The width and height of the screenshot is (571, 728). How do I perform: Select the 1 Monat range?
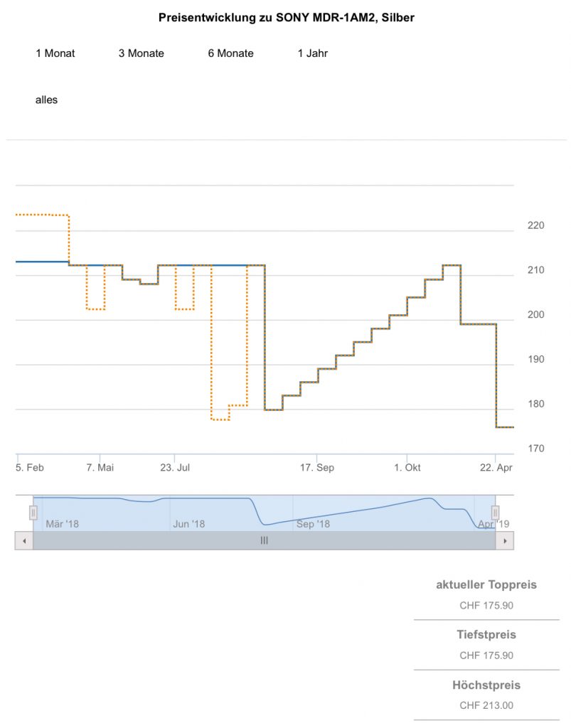(x=55, y=53)
